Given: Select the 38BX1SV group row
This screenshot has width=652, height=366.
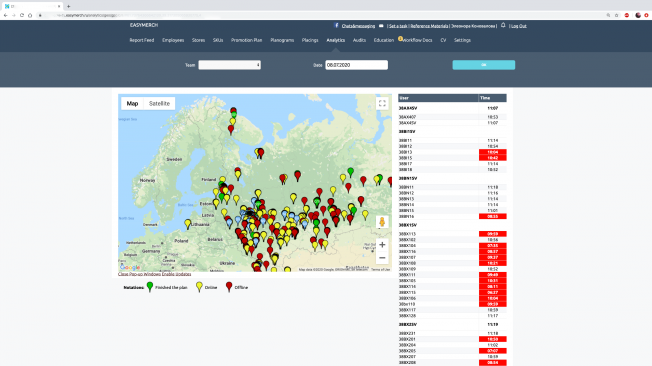Looking at the screenshot, I should click(x=452, y=225).
